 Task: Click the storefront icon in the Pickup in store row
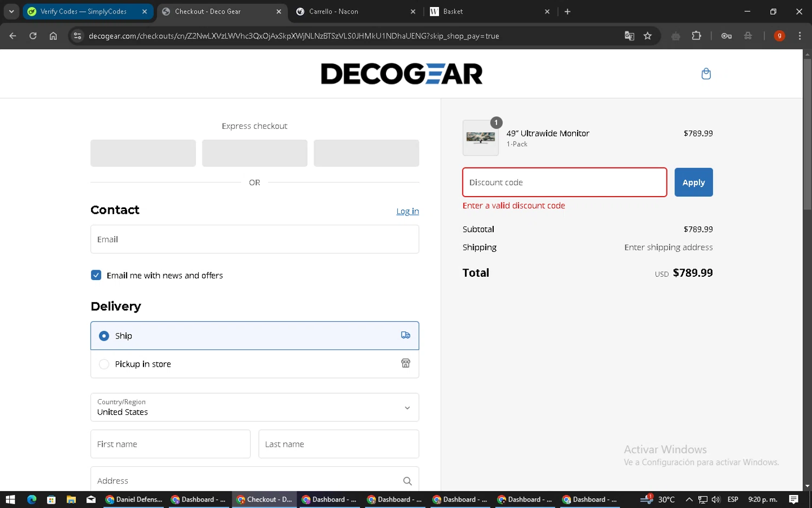405,363
